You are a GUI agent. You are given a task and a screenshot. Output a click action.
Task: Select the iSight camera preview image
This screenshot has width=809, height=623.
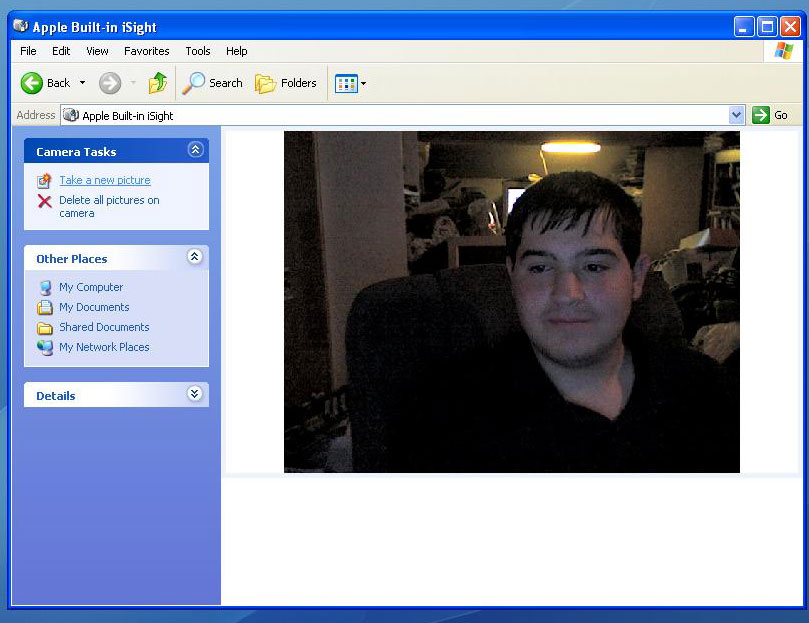pyautogui.click(x=512, y=302)
